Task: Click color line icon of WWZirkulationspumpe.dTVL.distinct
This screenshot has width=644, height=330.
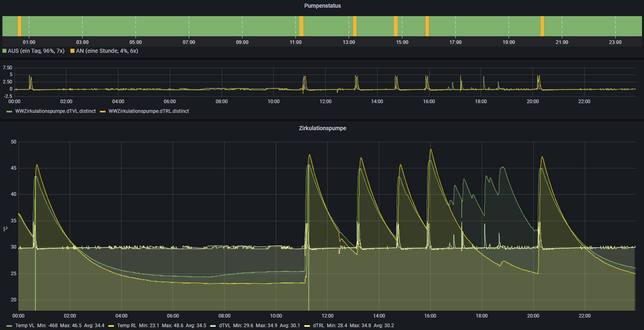Action: click(9, 112)
